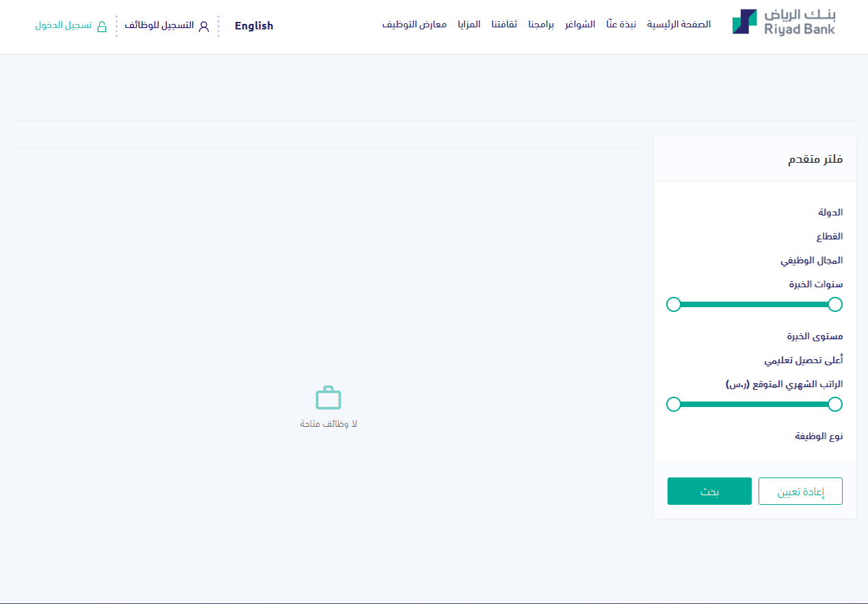Click the user icon beside job registration
868x604 pixels.
(203, 27)
